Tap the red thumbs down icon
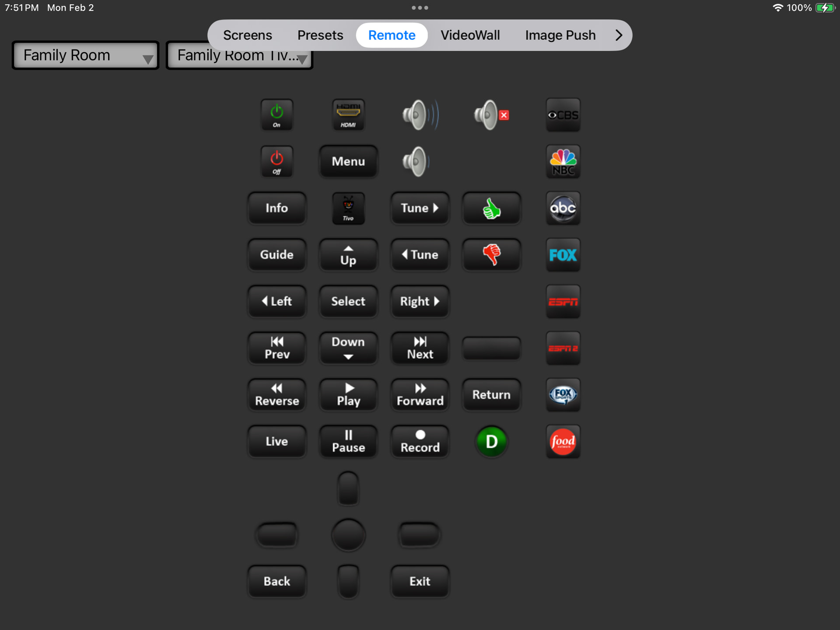 (x=491, y=255)
